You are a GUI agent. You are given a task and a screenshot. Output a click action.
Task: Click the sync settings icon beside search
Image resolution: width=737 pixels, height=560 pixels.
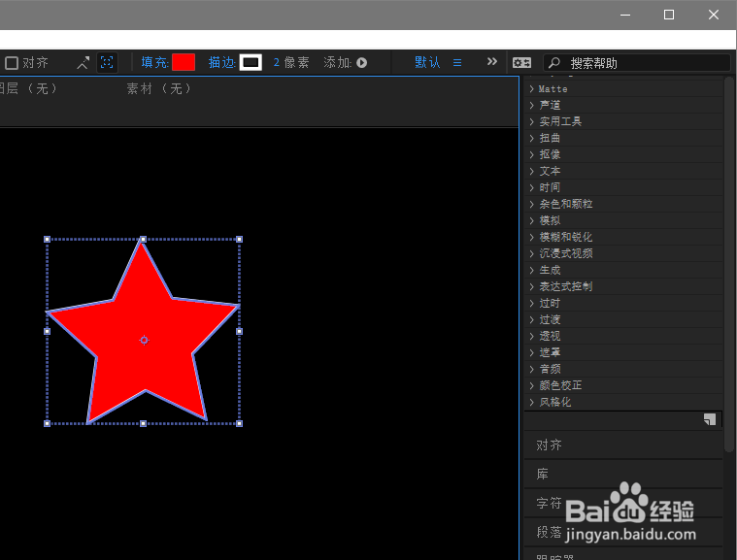tap(521, 62)
